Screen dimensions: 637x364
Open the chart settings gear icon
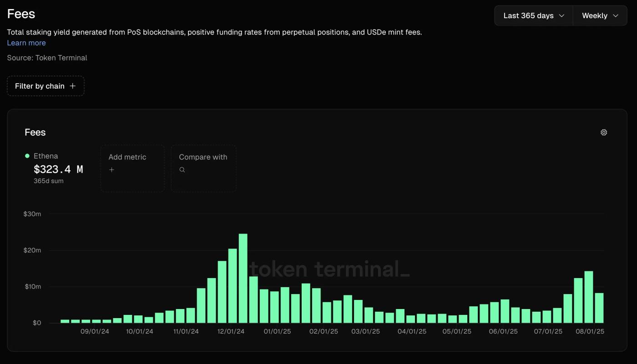tap(604, 132)
